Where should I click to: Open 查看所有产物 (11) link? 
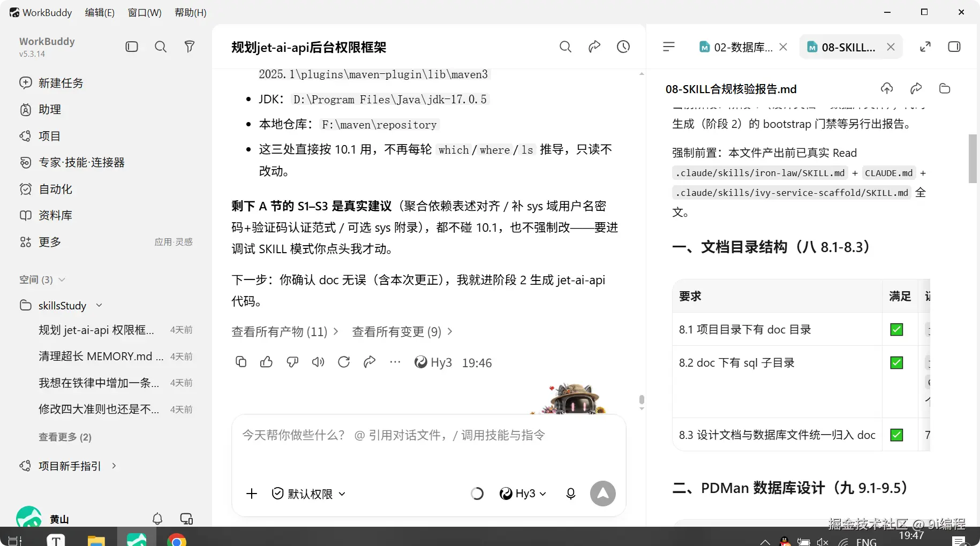[x=285, y=332]
